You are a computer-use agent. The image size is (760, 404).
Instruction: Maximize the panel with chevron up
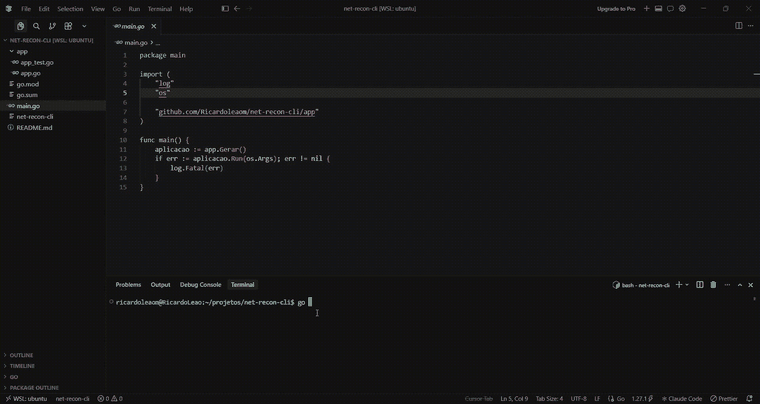click(x=740, y=285)
